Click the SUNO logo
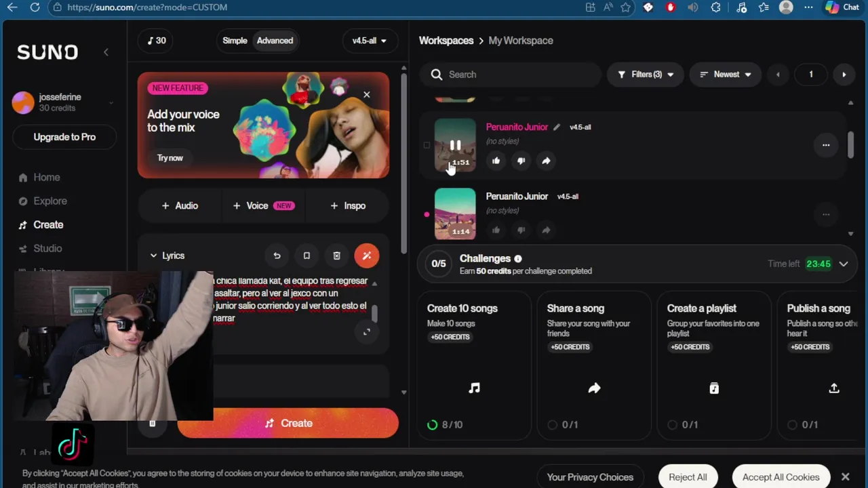Viewport: 868px width, 488px height. [47, 52]
